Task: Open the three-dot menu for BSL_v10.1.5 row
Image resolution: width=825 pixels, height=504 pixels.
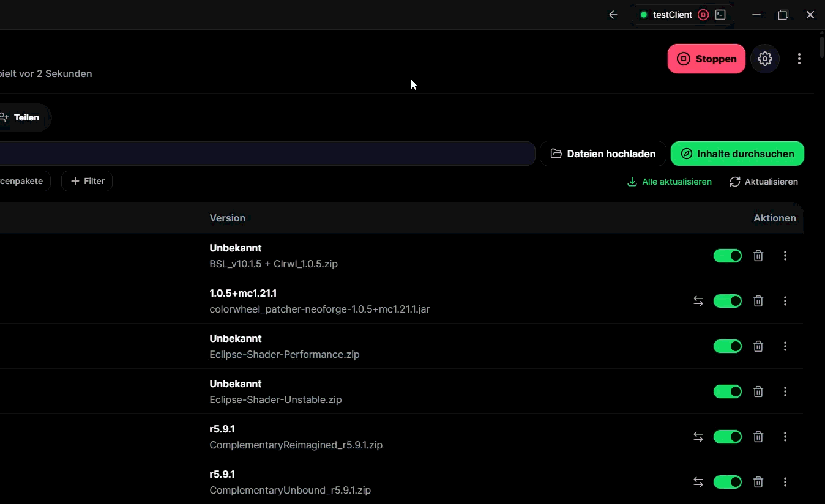Action: (785, 256)
